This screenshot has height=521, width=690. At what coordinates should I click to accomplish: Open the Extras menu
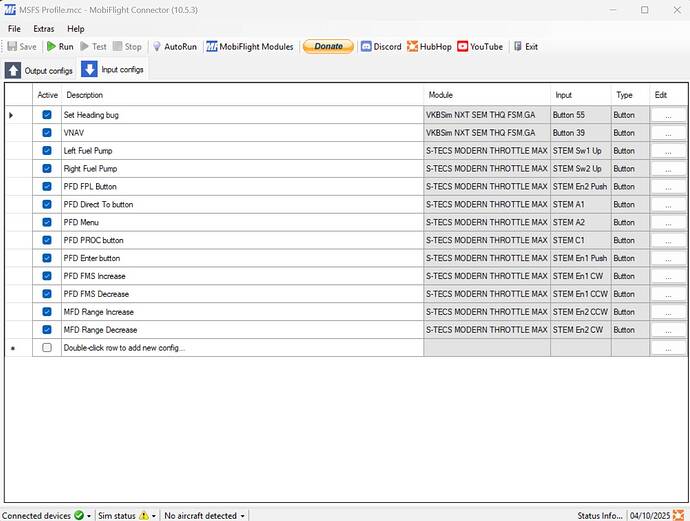[x=43, y=29]
